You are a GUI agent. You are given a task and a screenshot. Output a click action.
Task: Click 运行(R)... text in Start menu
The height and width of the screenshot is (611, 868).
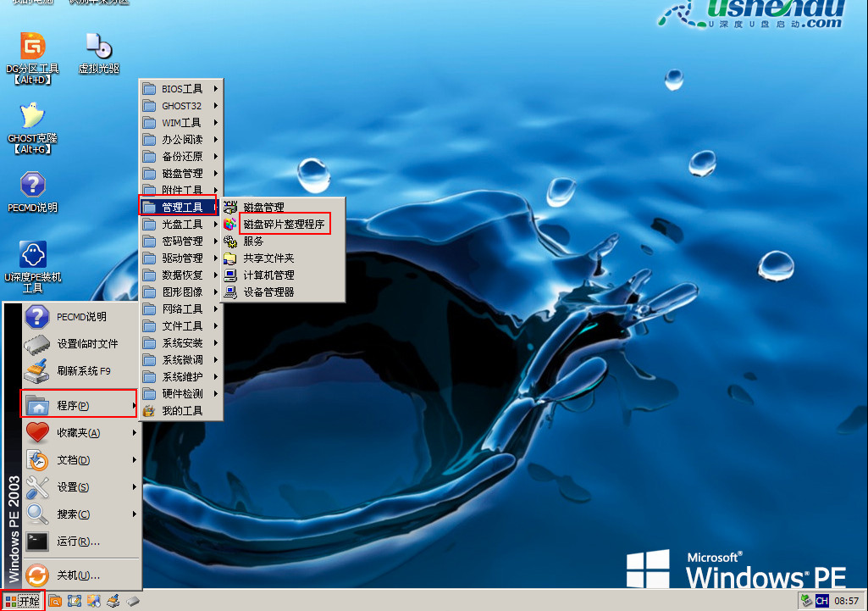pyautogui.click(x=79, y=542)
